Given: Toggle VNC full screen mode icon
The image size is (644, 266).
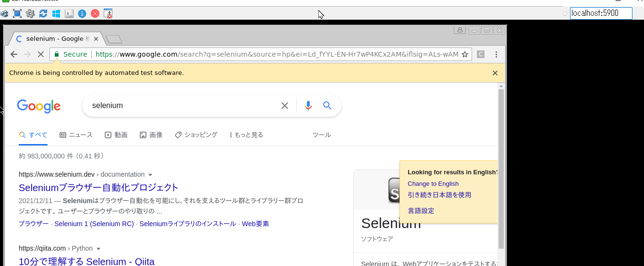Looking at the screenshot, I should [x=17, y=13].
